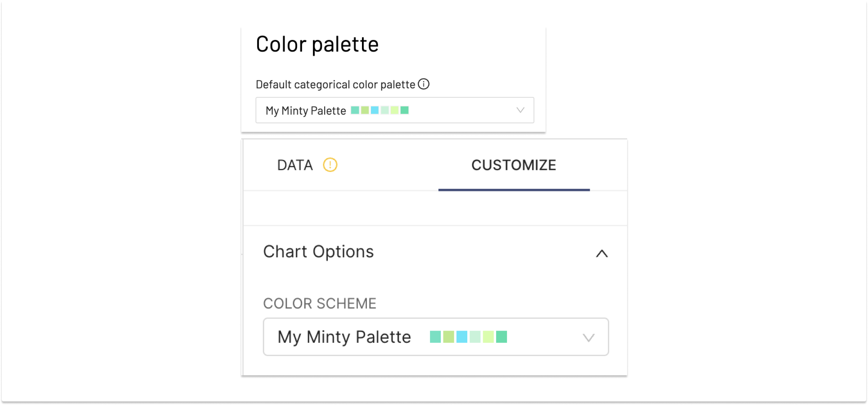Open the info tooltip beside Default categorical color palette
Image resolution: width=868 pixels, height=405 pixels.
[x=424, y=84]
